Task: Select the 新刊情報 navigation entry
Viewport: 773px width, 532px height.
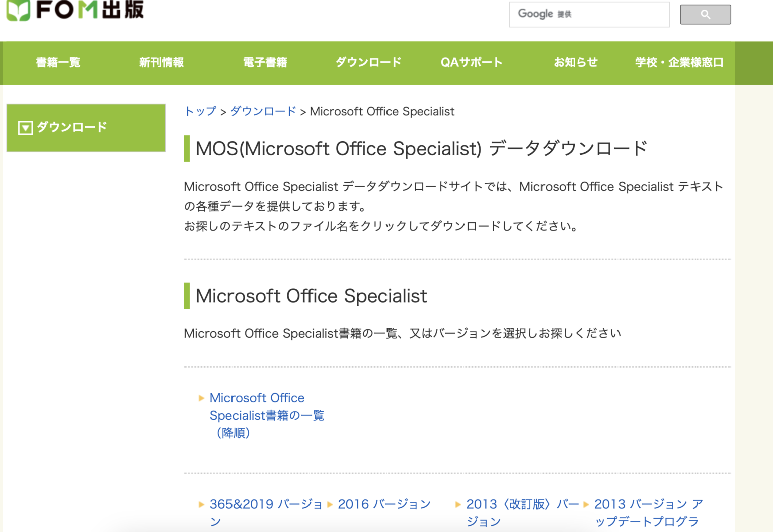Action: [162, 62]
